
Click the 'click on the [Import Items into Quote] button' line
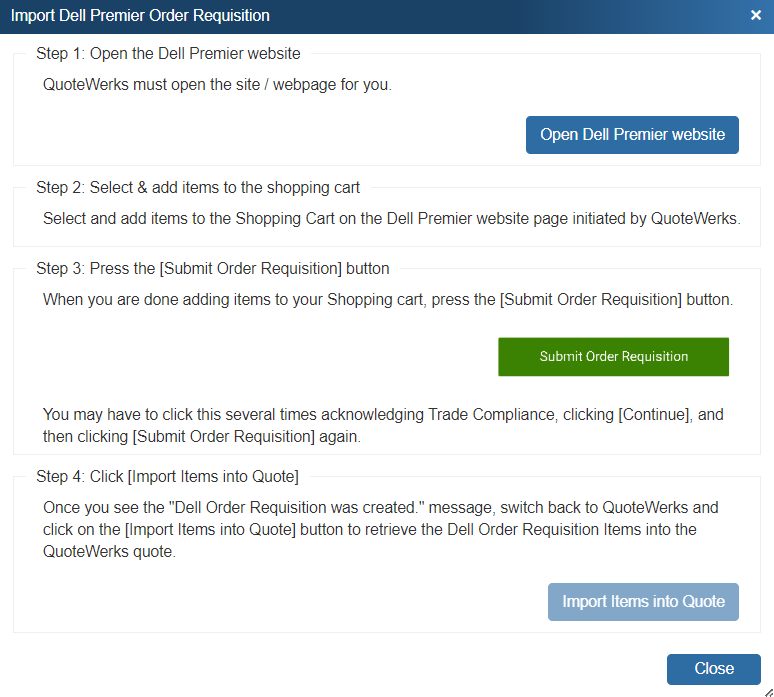pos(369,529)
